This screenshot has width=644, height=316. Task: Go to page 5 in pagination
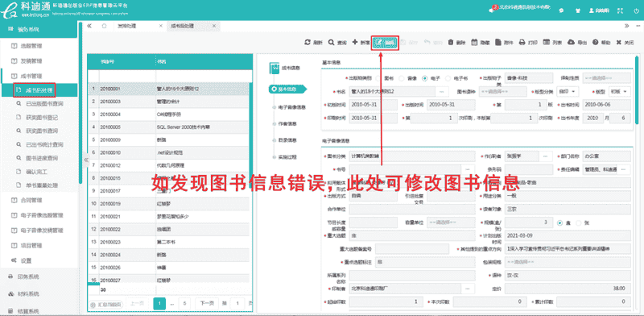pyautogui.click(x=185, y=304)
